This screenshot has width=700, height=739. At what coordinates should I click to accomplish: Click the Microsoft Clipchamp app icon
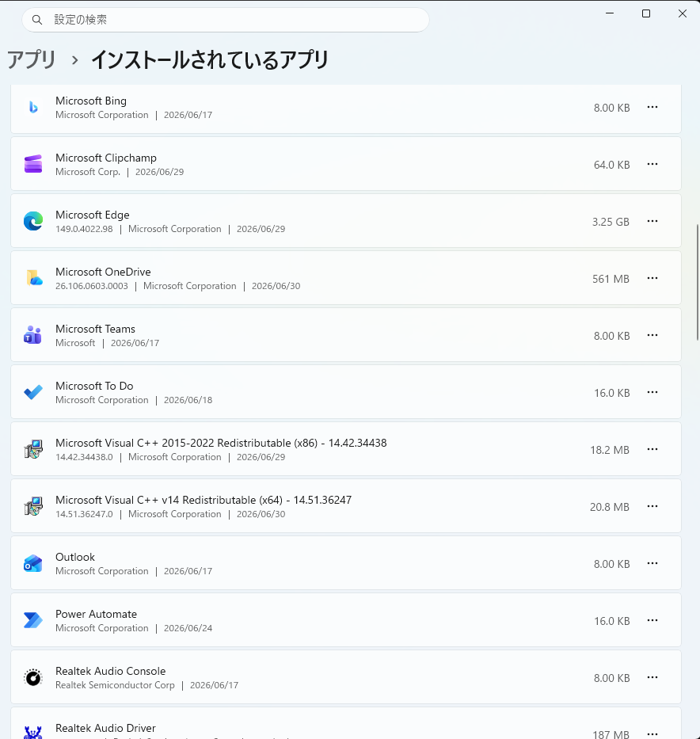(x=33, y=164)
